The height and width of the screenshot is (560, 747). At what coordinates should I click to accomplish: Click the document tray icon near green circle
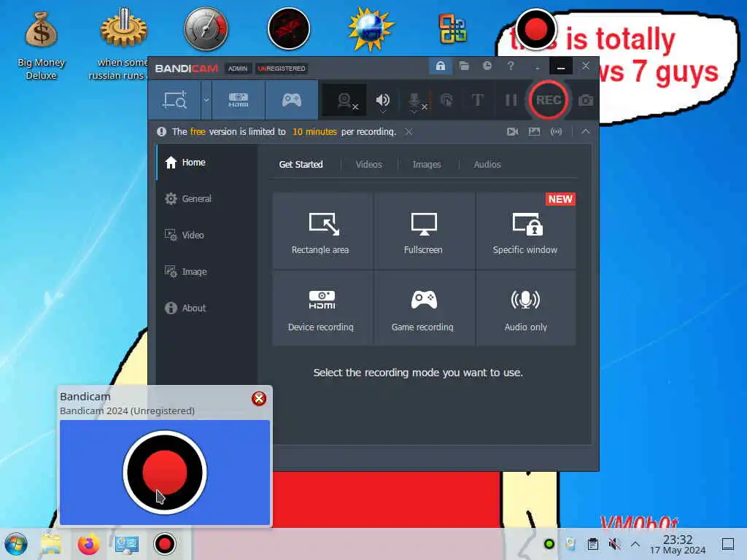coord(570,544)
